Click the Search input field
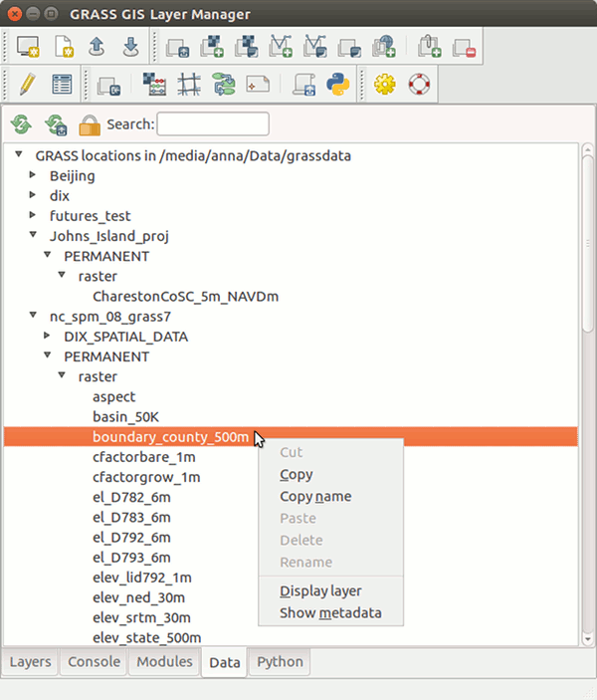The image size is (597, 700). coord(213,124)
